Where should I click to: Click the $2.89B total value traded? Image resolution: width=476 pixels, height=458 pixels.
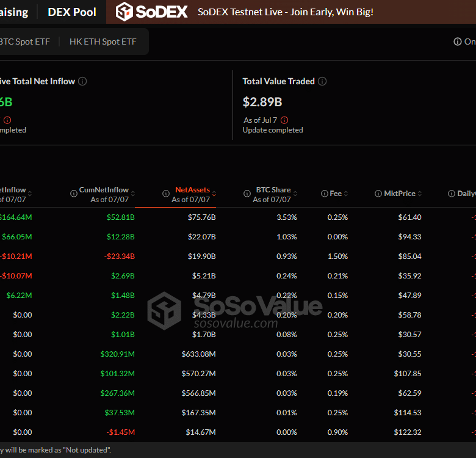pyautogui.click(x=262, y=102)
